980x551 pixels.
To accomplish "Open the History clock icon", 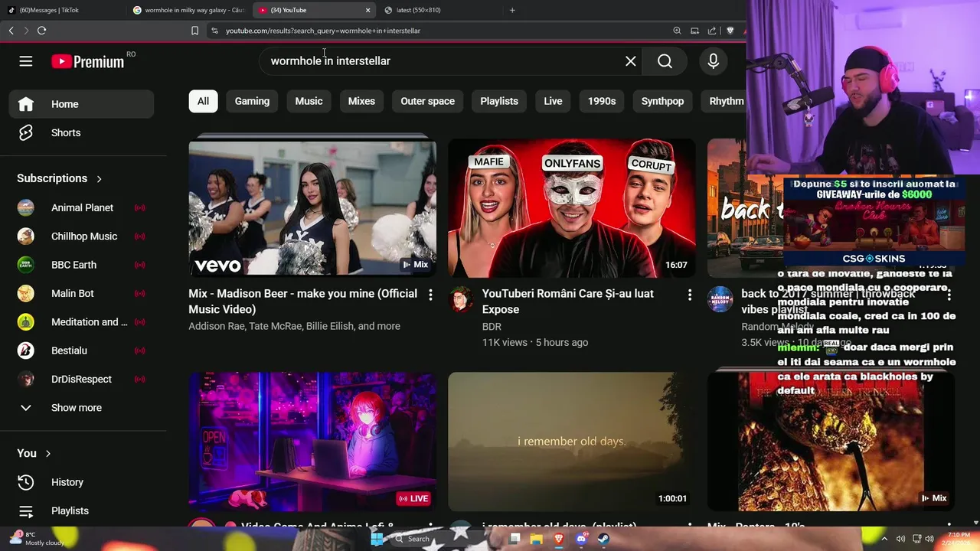I will [x=26, y=482].
